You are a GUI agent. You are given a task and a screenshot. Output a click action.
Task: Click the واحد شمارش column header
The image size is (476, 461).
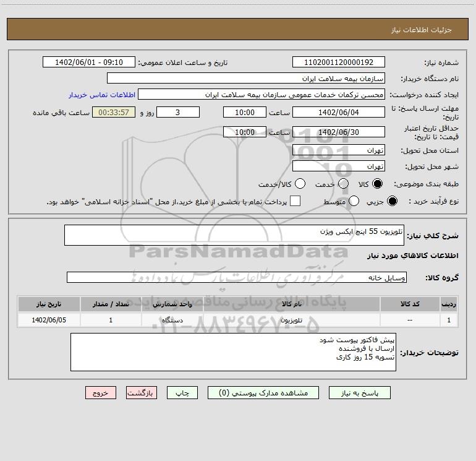click(172, 304)
